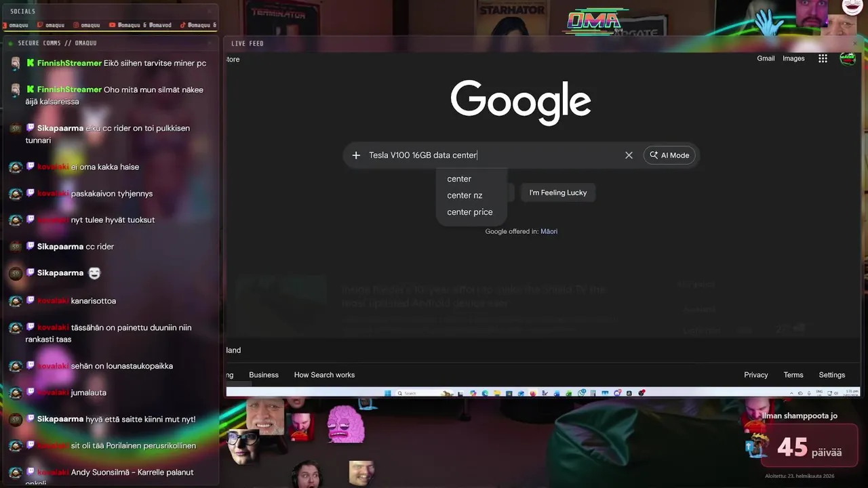868x488 pixels.
Task: Select the 'center price' search suggestion
Action: tap(471, 212)
